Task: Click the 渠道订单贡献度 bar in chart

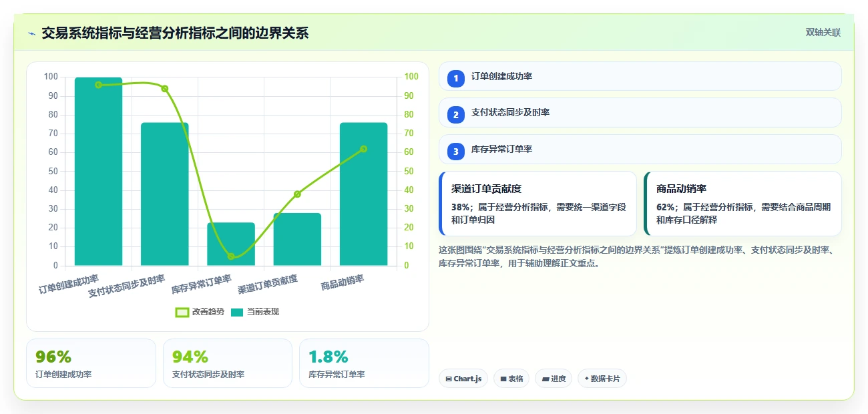Action: pyautogui.click(x=297, y=239)
